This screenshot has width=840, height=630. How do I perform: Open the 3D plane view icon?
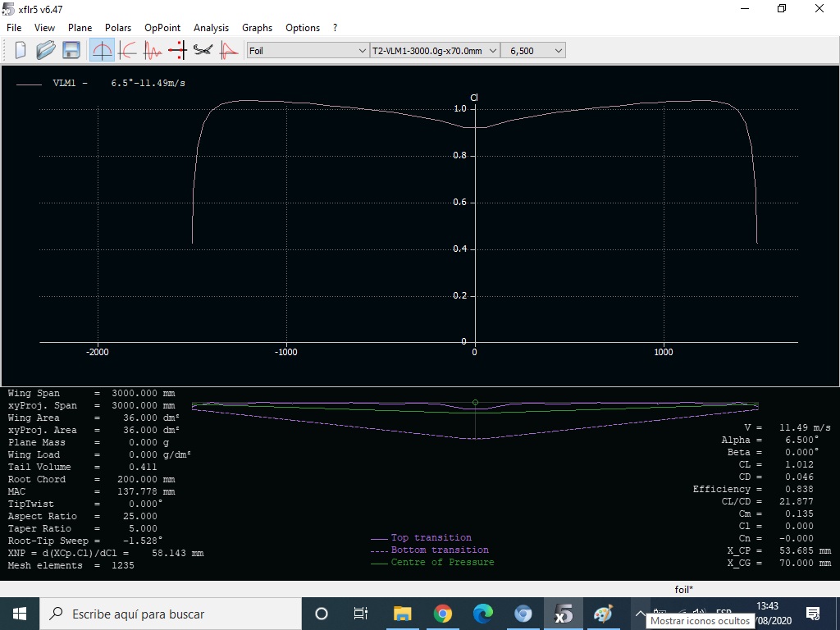203,51
